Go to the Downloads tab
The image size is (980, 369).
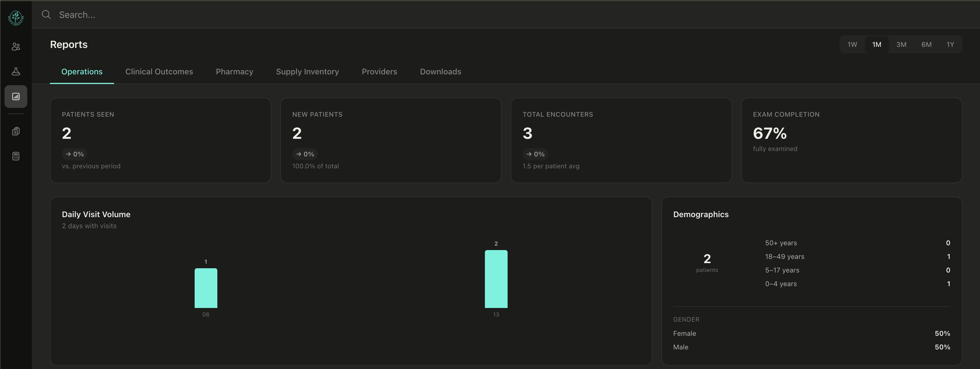click(x=441, y=72)
